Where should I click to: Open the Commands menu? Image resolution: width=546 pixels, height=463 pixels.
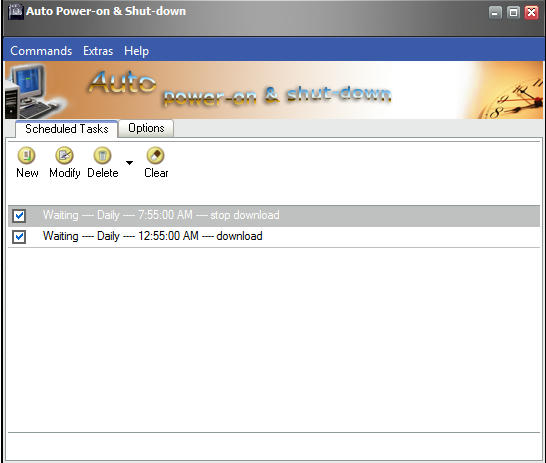(x=41, y=51)
